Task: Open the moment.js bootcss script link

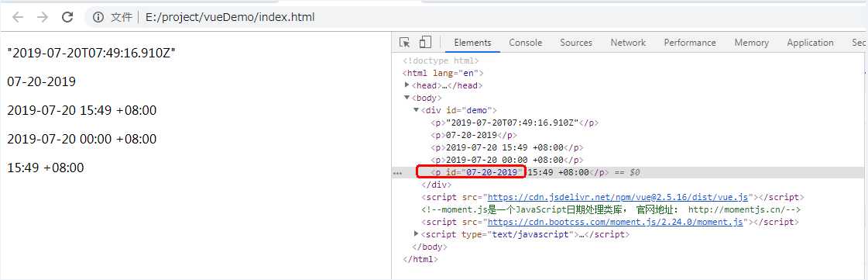Action: click(x=615, y=223)
